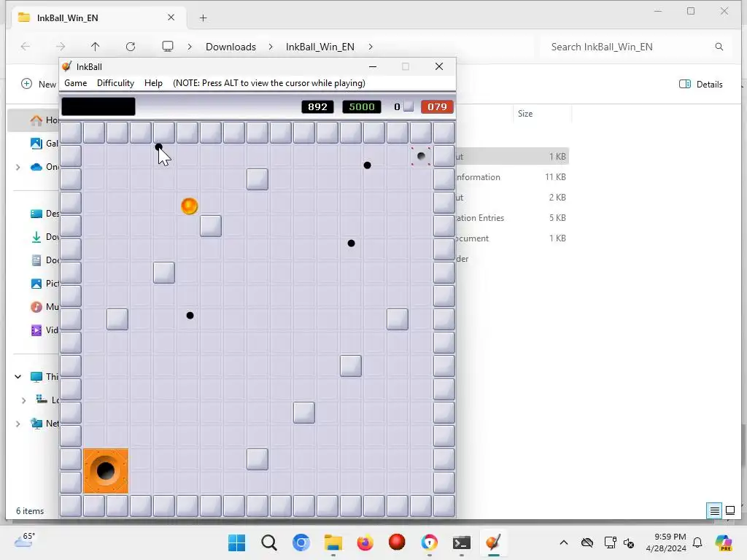
Task: Click the Forward arrow in File Explorer
Action: click(61, 46)
